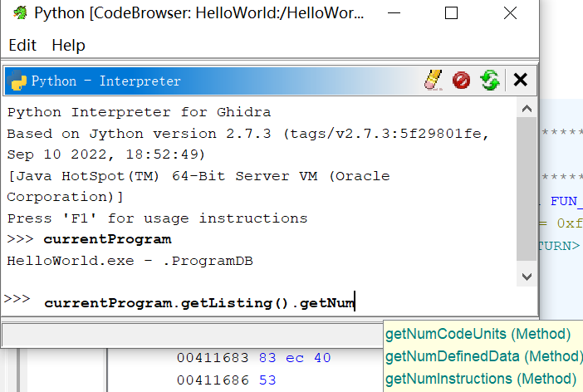Maximize the Python window
The width and height of the screenshot is (583, 392).
(x=451, y=13)
